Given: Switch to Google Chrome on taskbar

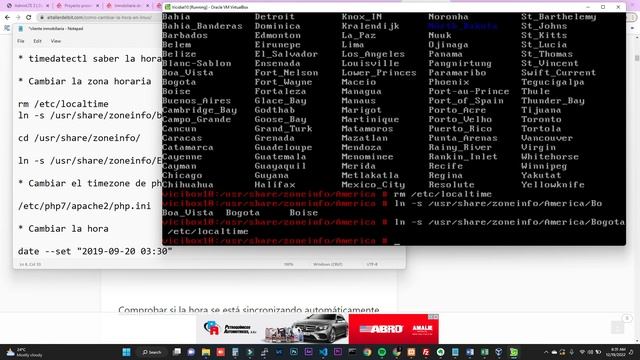Looking at the screenshot, I should [x=367, y=352].
